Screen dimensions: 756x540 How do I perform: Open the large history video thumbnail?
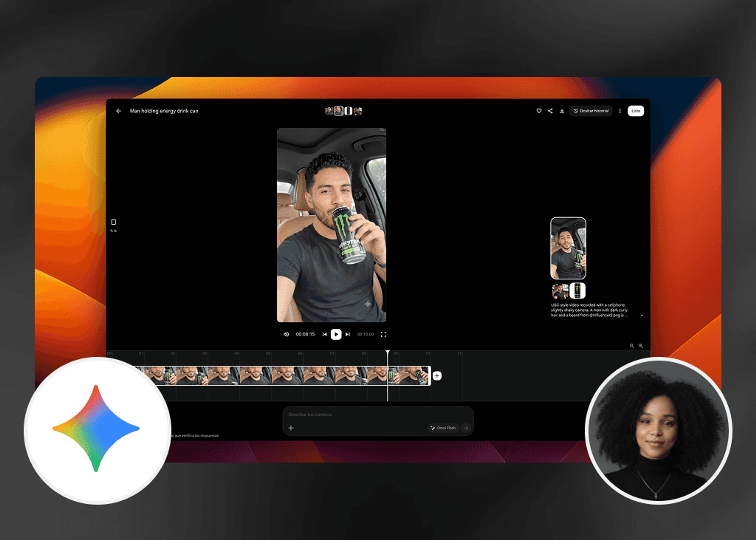click(x=568, y=248)
